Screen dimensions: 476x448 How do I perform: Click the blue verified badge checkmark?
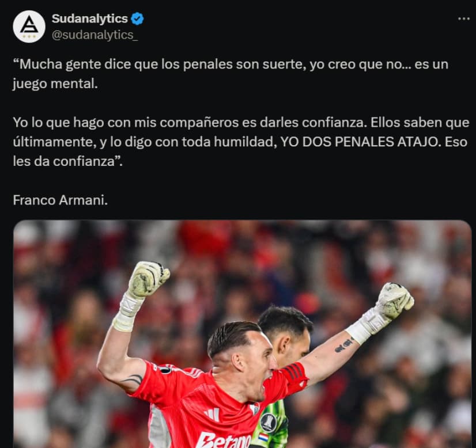click(x=137, y=19)
